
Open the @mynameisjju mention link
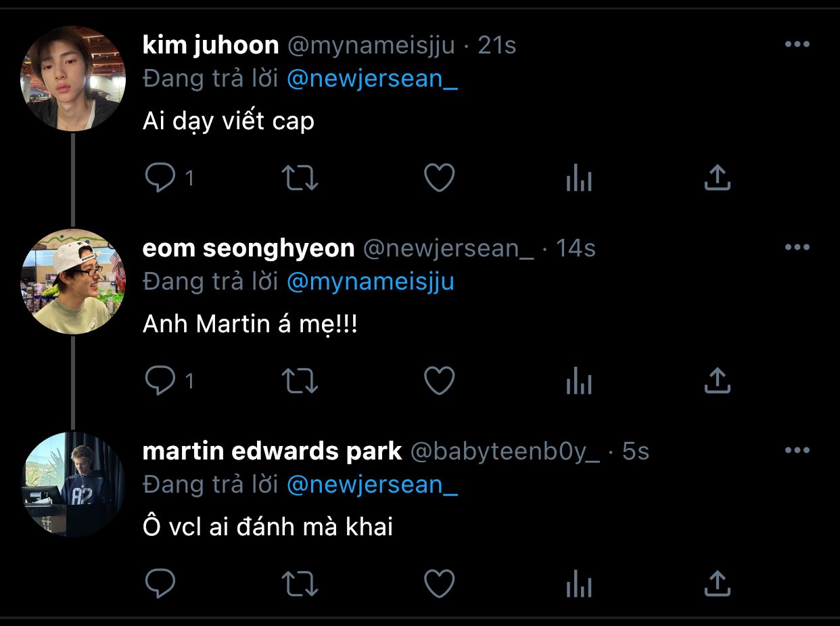370,282
